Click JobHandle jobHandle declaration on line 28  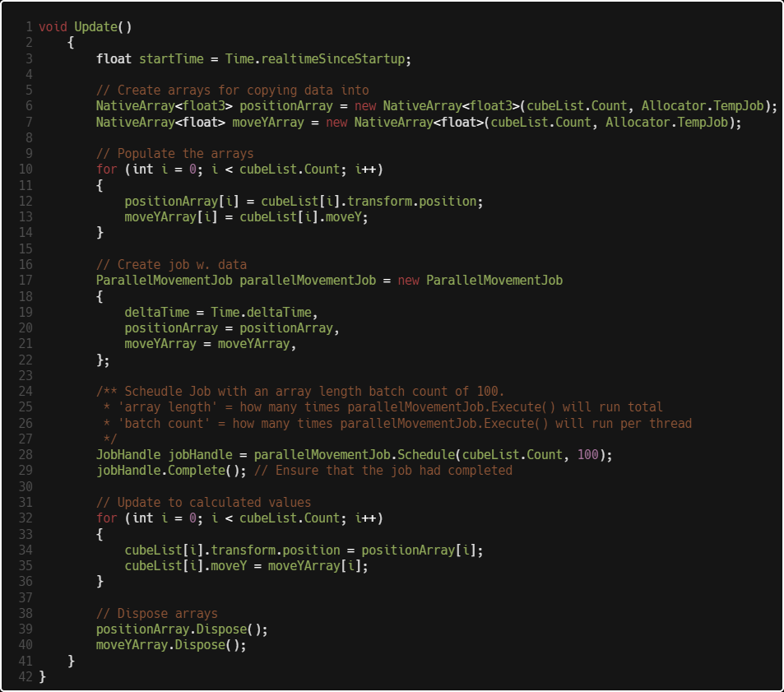point(164,455)
